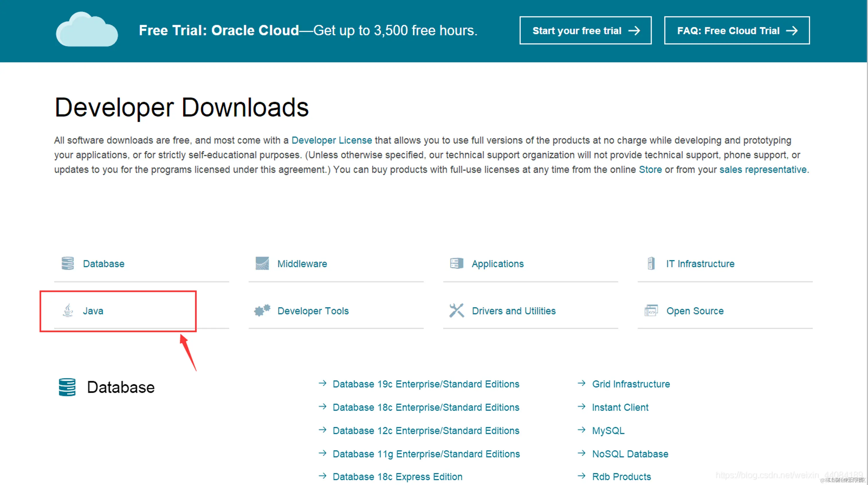Select the Grid Infrastructure download link
Viewport: 868px width, 485px height.
[x=631, y=384]
